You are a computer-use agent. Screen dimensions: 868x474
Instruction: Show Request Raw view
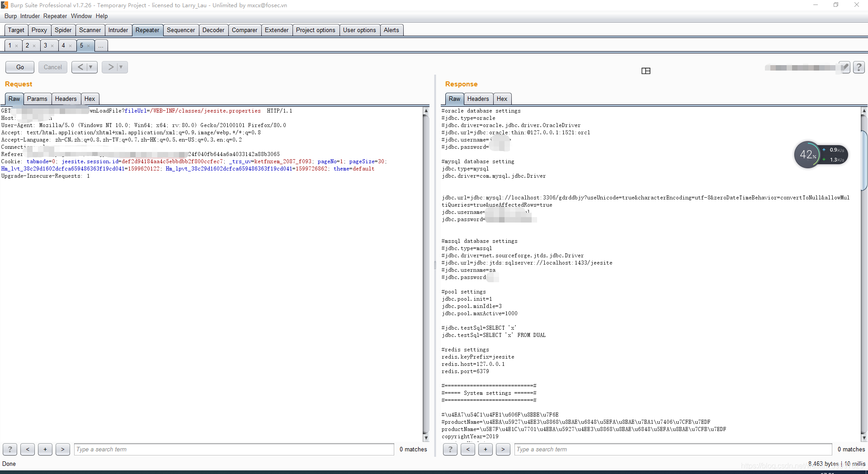point(14,99)
